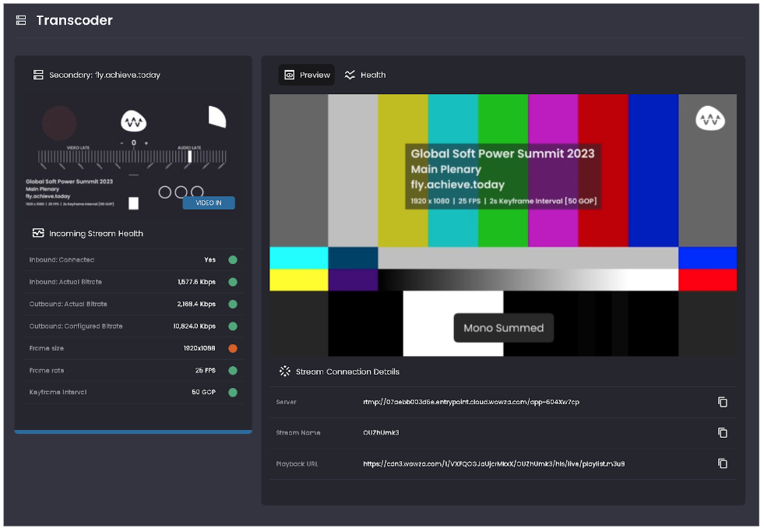Click the orange Frame size status indicator
Screen dimensions: 764x532
point(232,348)
